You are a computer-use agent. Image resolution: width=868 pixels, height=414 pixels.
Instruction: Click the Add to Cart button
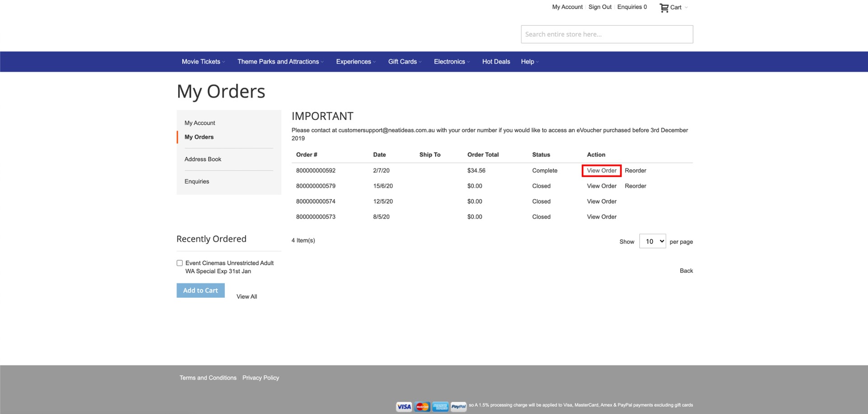(200, 290)
